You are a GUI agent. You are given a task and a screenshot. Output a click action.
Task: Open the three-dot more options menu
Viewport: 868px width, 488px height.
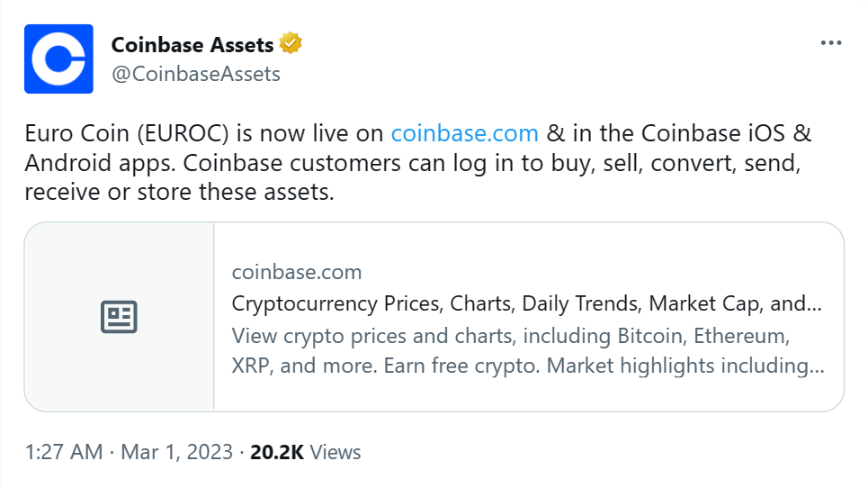(831, 42)
